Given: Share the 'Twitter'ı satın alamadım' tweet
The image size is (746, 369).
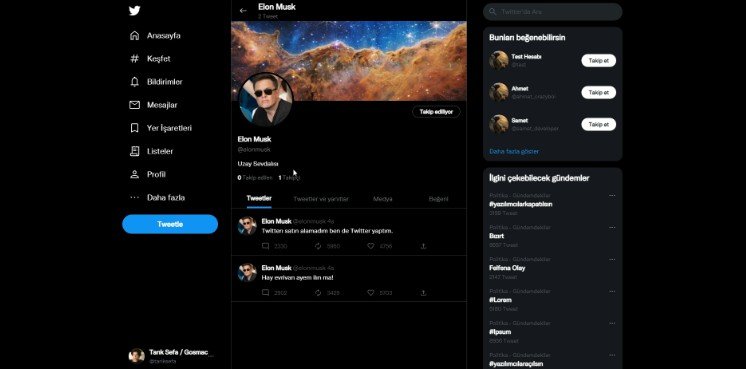Looking at the screenshot, I should pyautogui.click(x=423, y=246).
